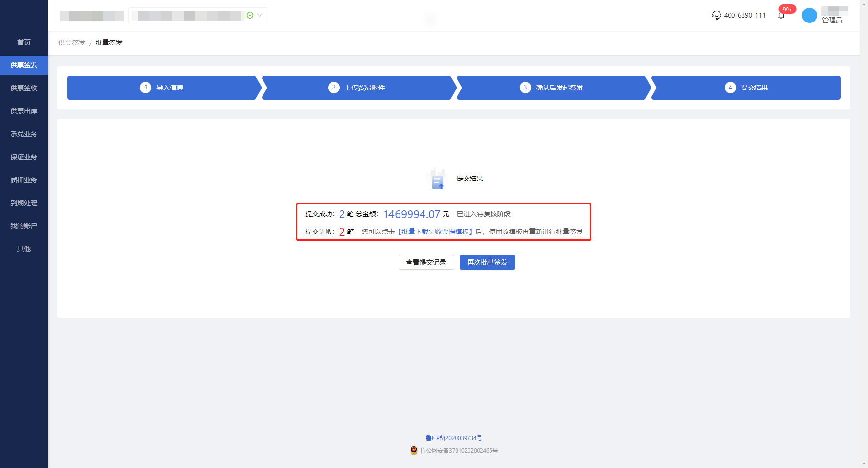Open 我的账户 from the sidebar
This screenshot has width=868, height=468.
pyautogui.click(x=24, y=226)
